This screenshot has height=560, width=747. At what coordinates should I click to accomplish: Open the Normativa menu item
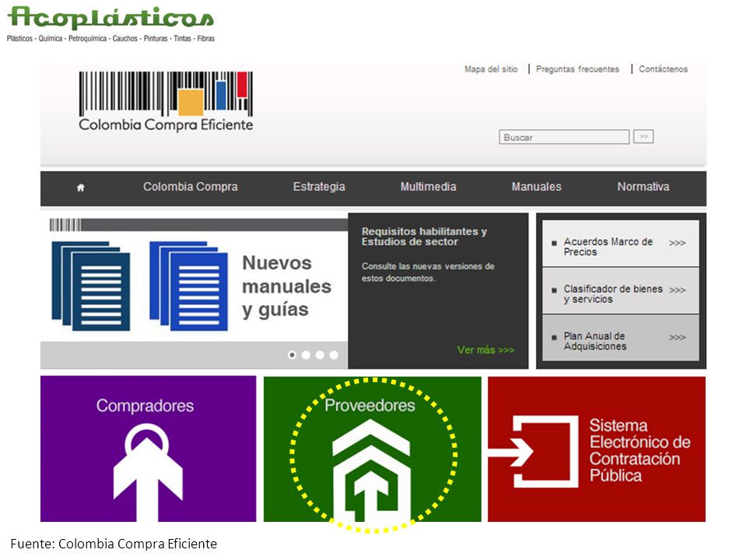point(644,187)
